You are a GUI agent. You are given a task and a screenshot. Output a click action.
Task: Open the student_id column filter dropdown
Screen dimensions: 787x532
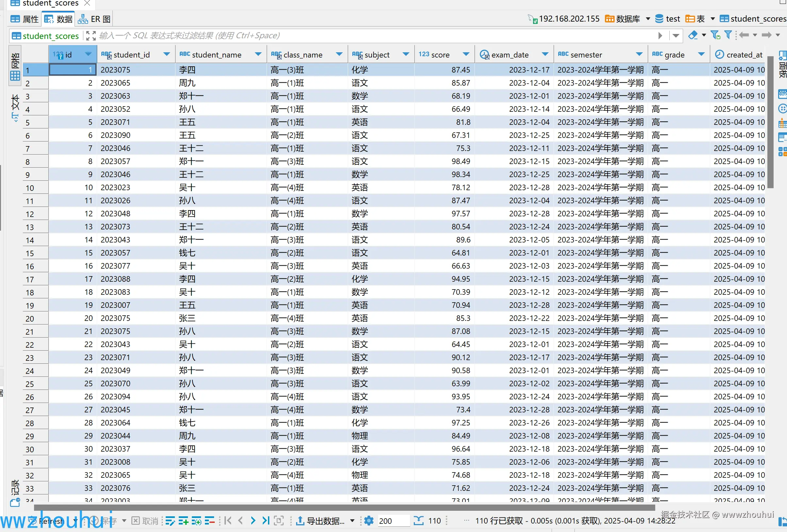(x=167, y=55)
